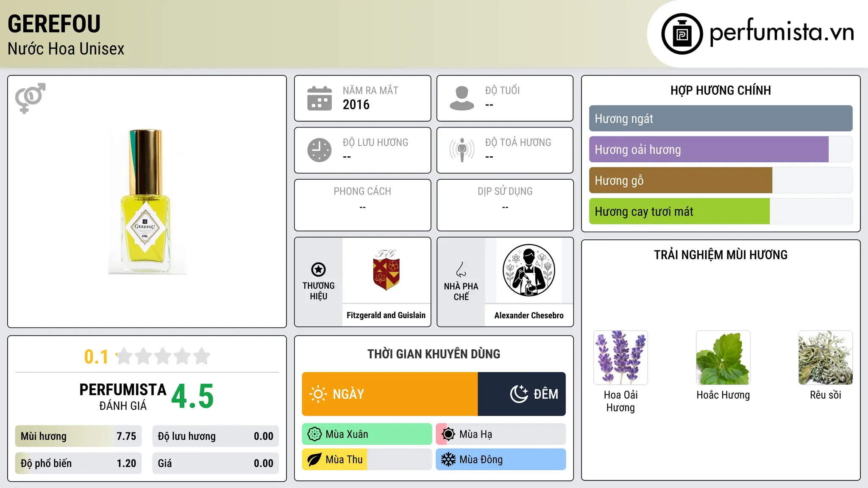Image resolution: width=868 pixels, height=488 pixels.
Task: Click the calendar icon beside Năm ra mắt
Action: [x=320, y=98]
